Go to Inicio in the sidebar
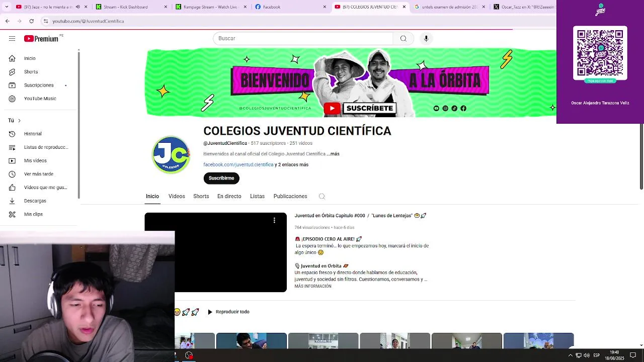Viewport: 644px width, 362px height. 39,58
